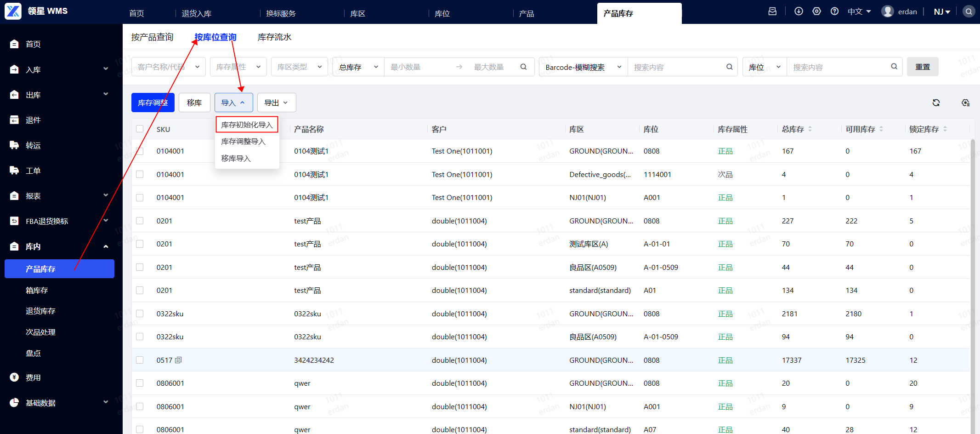
Task: Open the download center icon in header
Action: click(x=799, y=11)
